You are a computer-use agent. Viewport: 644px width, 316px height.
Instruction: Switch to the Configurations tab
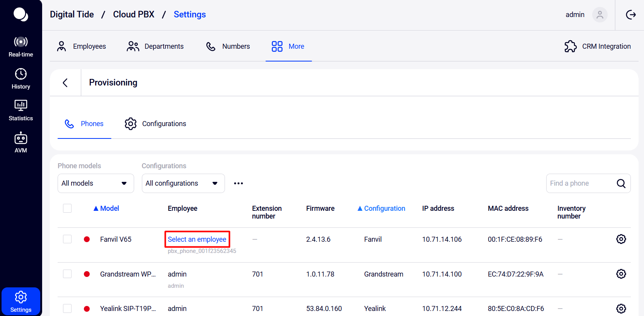(155, 124)
